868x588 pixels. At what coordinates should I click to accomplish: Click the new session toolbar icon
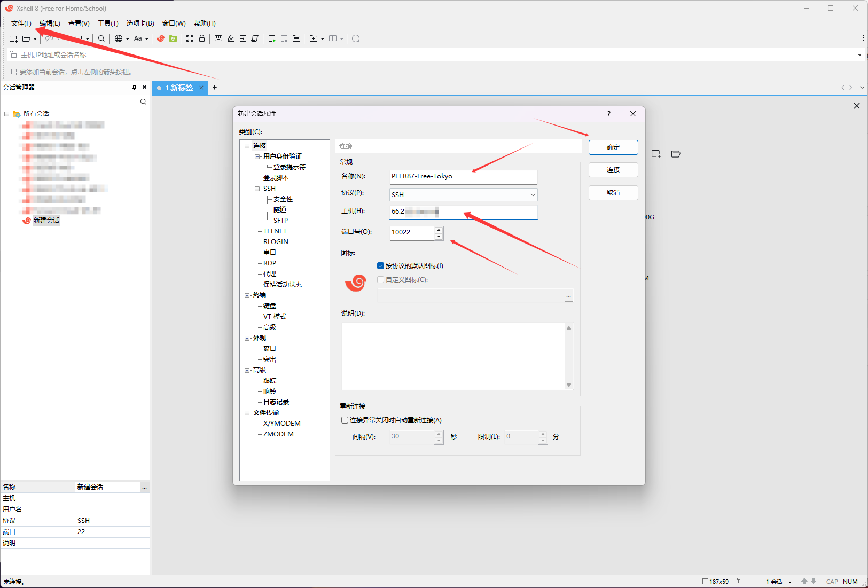click(x=13, y=38)
